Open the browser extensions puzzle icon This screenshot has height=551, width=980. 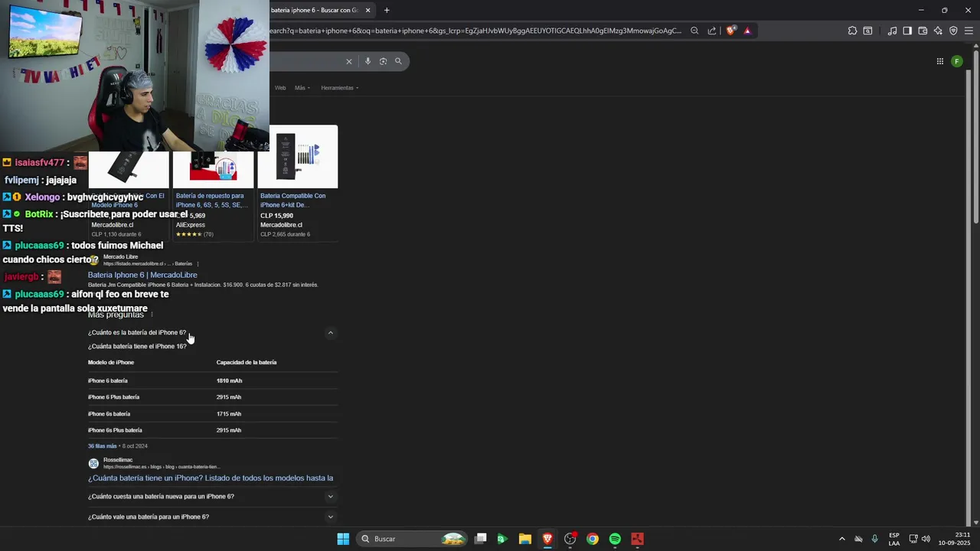coord(852,31)
